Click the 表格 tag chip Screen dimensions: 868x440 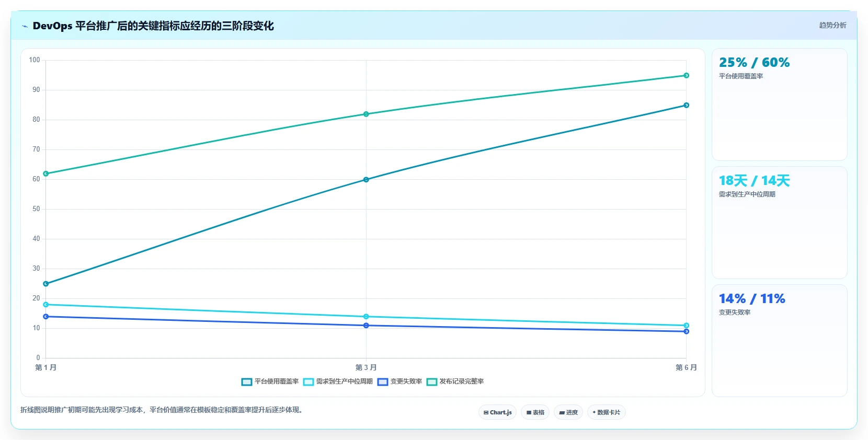pyautogui.click(x=535, y=412)
